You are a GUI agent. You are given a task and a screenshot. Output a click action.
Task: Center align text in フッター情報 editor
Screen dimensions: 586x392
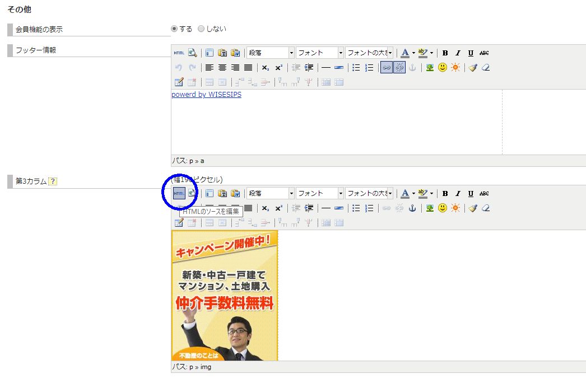pos(222,68)
